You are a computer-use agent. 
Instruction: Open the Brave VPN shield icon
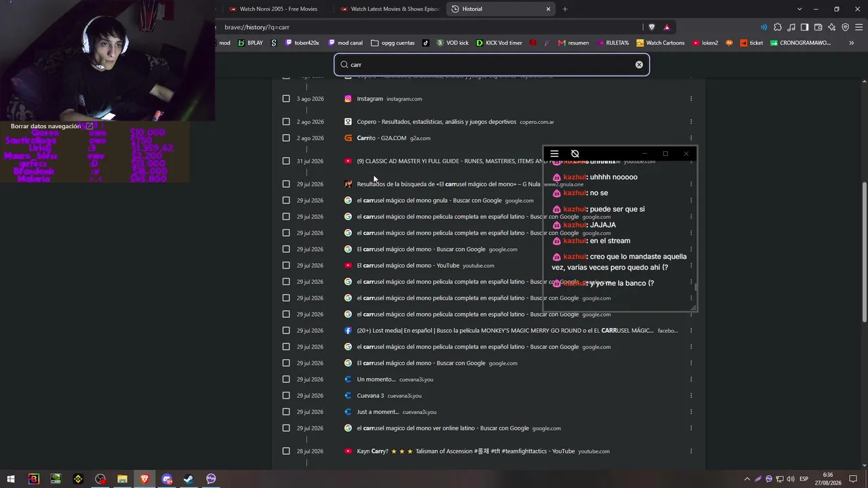click(845, 27)
